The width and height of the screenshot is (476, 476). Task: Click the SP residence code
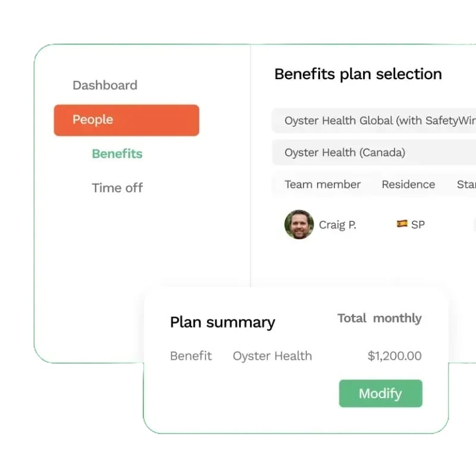418,225
